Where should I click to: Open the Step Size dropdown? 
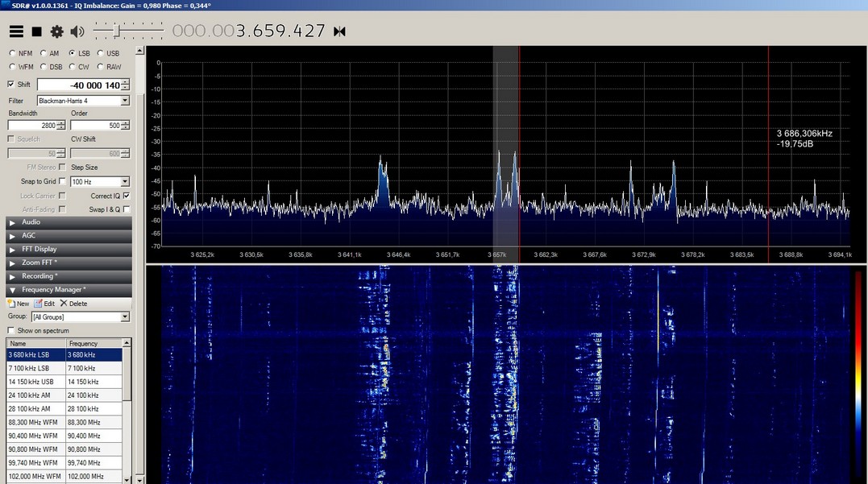point(125,181)
